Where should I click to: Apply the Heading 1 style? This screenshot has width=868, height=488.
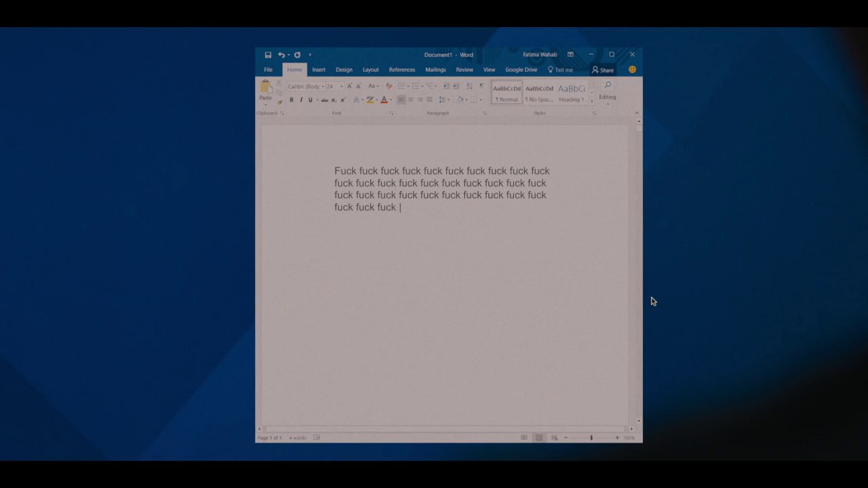pyautogui.click(x=571, y=93)
